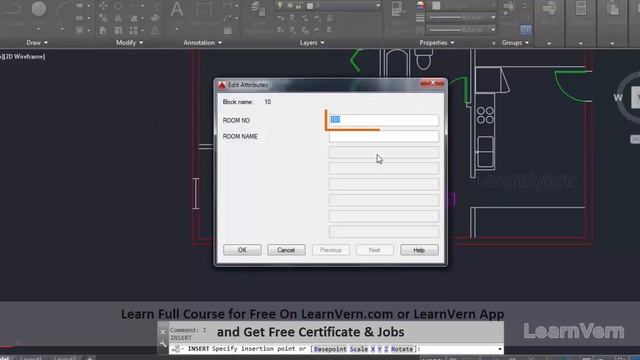Image resolution: width=640 pixels, height=360 pixels.
Task: Open the upper ByLayer linetype dropdown
Action: click(x=493, y=18)
